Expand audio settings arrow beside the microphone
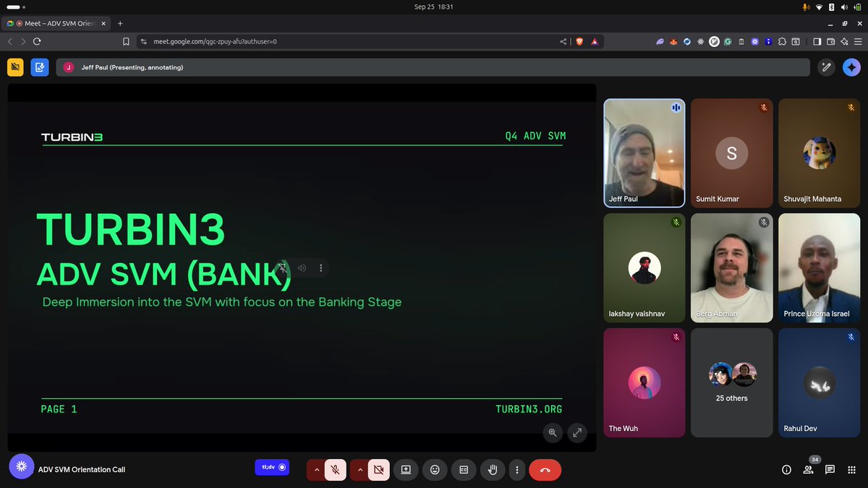This screenshot has height=488, width=868. pyautogui.click(x=316, y=469)
